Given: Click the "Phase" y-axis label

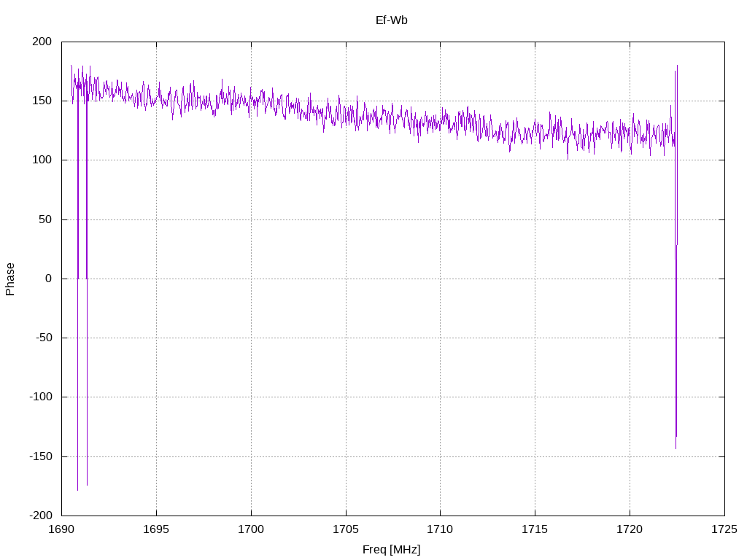Looking at the screenshot, I should pos(10,279).
